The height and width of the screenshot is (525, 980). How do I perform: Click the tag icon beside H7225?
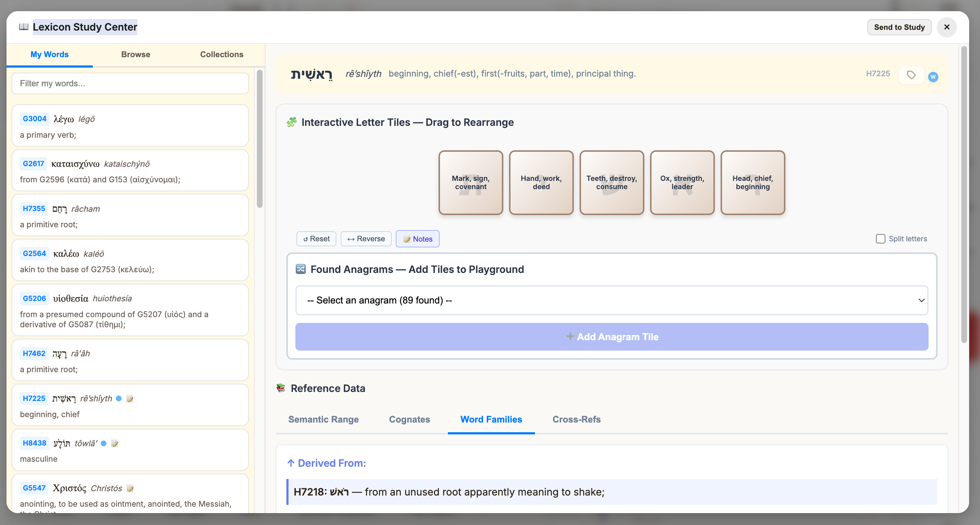pyautogui.click(x=911, y=75)
